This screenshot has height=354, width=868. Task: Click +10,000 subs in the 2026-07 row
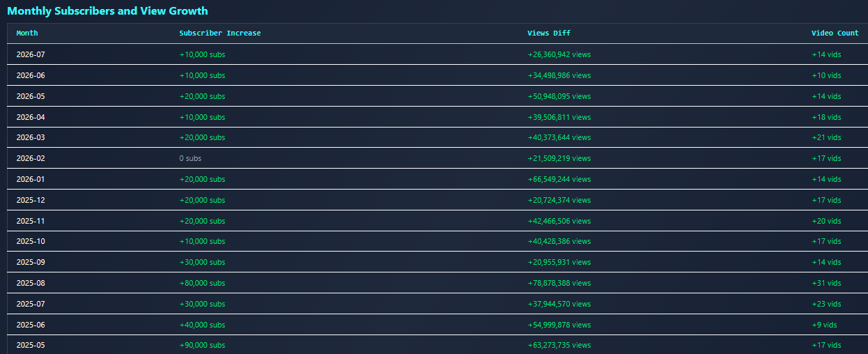(202, 54)
